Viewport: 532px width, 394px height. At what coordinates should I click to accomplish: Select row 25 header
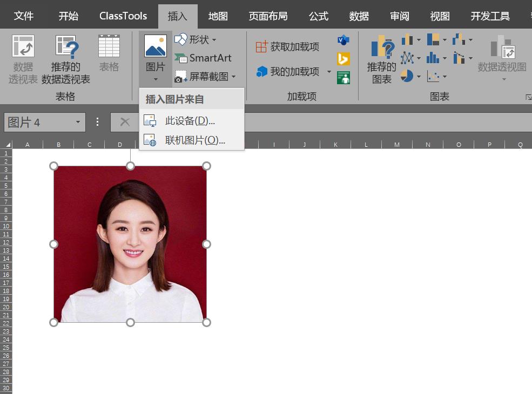point(6,348)
